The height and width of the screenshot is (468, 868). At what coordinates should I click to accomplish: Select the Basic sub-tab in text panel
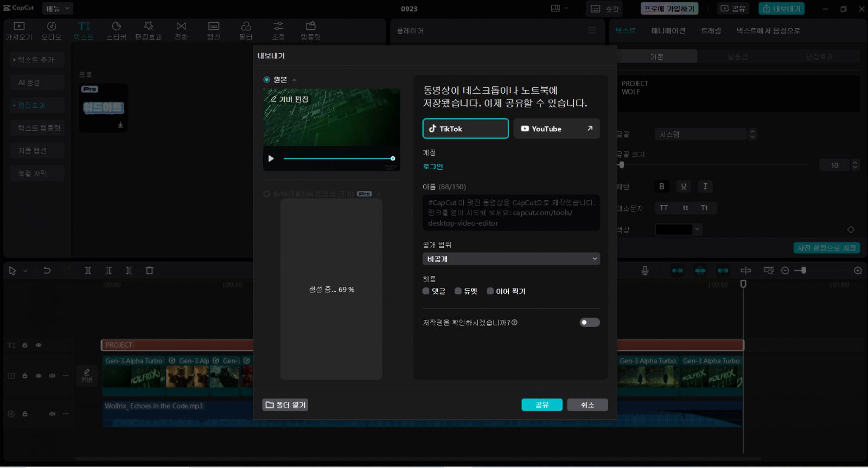coord(657,56)
